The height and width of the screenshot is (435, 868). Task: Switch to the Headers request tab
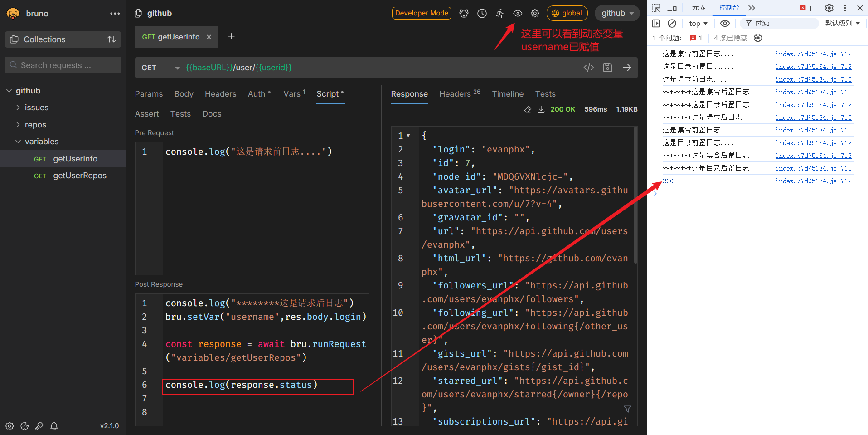220,94
